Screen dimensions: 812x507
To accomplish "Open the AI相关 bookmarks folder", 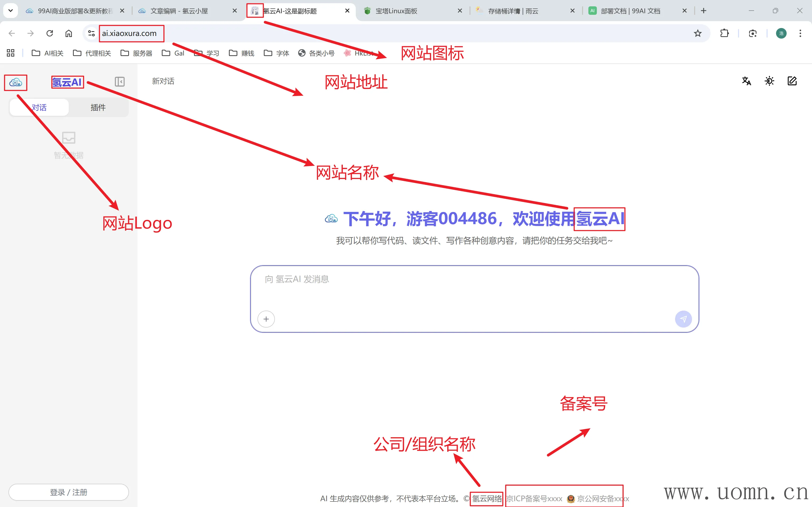I will [47, 53].
